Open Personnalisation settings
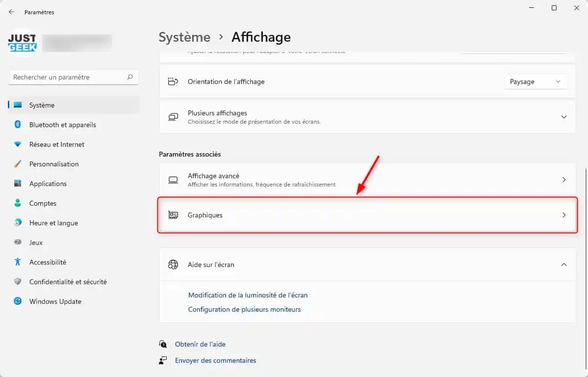This screenshot has width=588, height=377. click(74, 164)
